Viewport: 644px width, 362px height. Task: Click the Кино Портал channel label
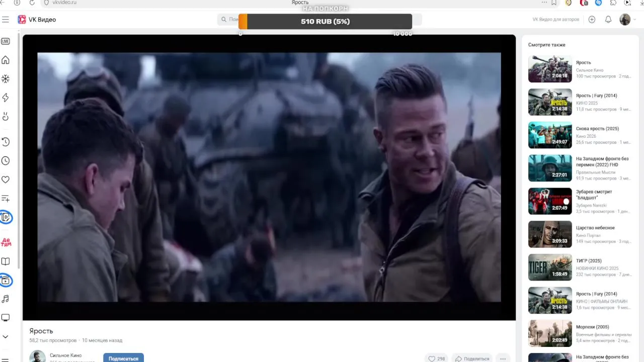coord(588,235)
